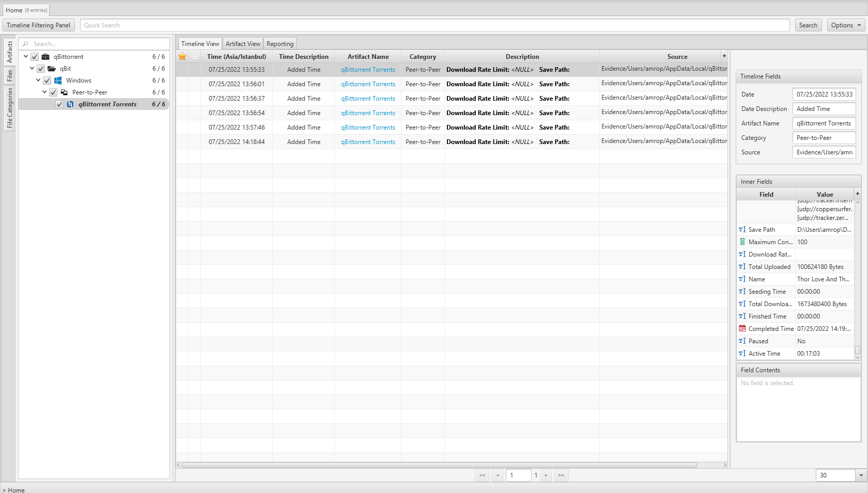Click the star icon in the timeline header
Viewport: 868px width, 493px height.
182,56
